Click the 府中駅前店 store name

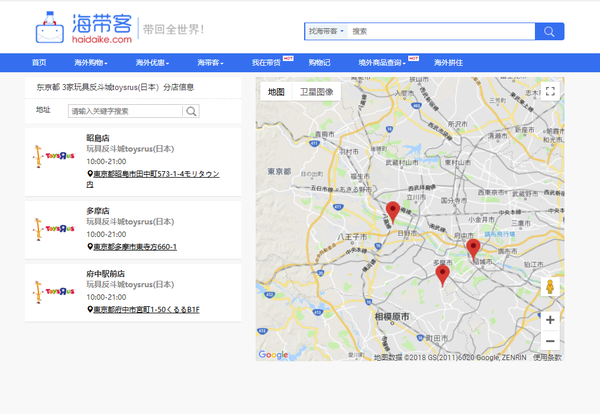106,274
